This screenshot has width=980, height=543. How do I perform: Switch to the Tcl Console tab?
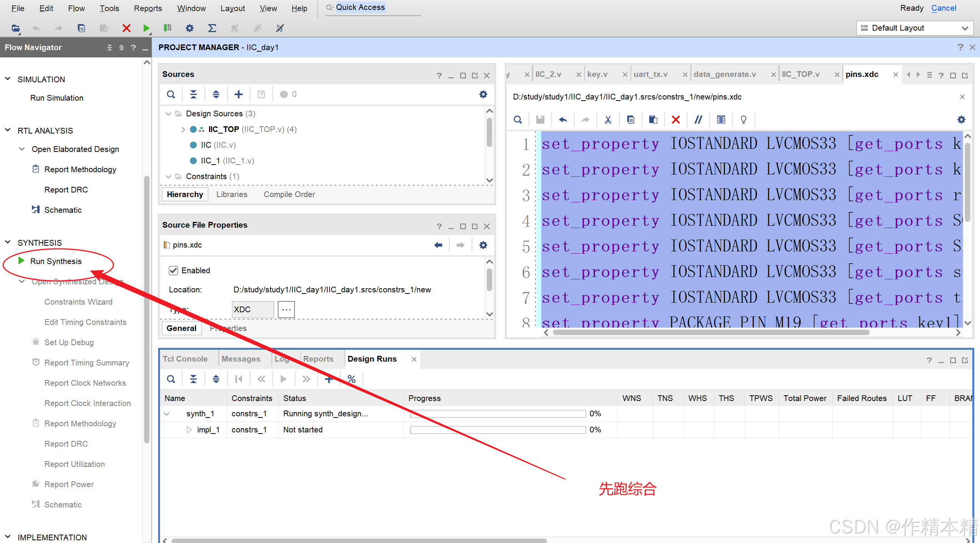(x=185, y=359)
